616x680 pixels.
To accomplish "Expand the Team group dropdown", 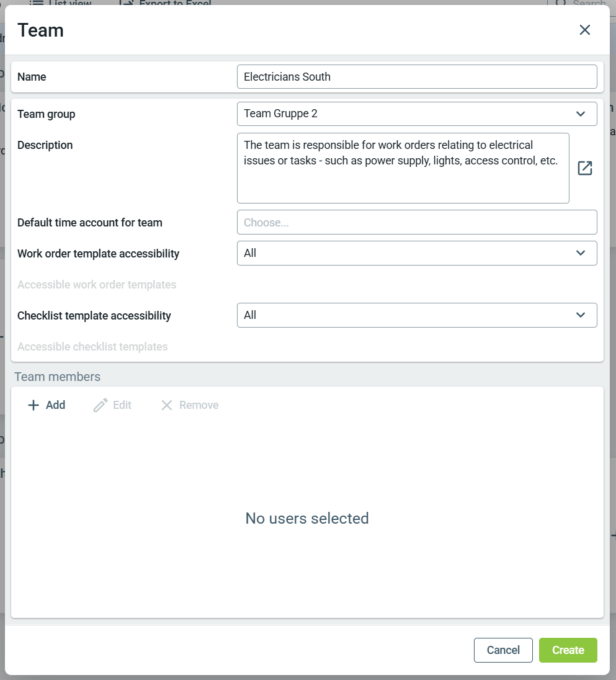I will (417, 114).
